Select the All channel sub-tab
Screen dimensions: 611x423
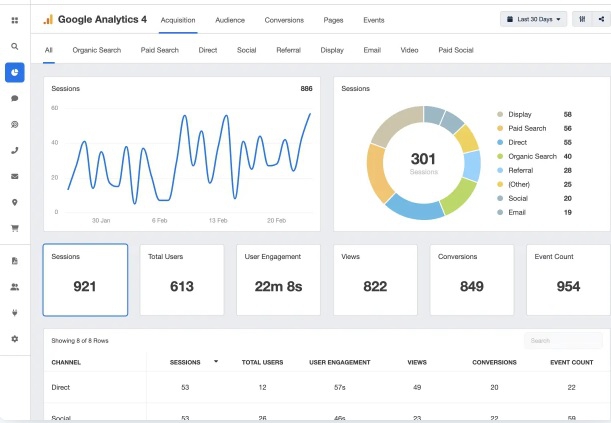[x=49, y=50]
